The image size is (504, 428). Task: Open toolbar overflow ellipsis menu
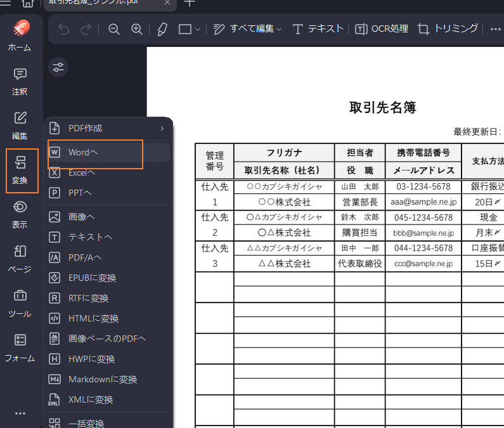(495, 29)
